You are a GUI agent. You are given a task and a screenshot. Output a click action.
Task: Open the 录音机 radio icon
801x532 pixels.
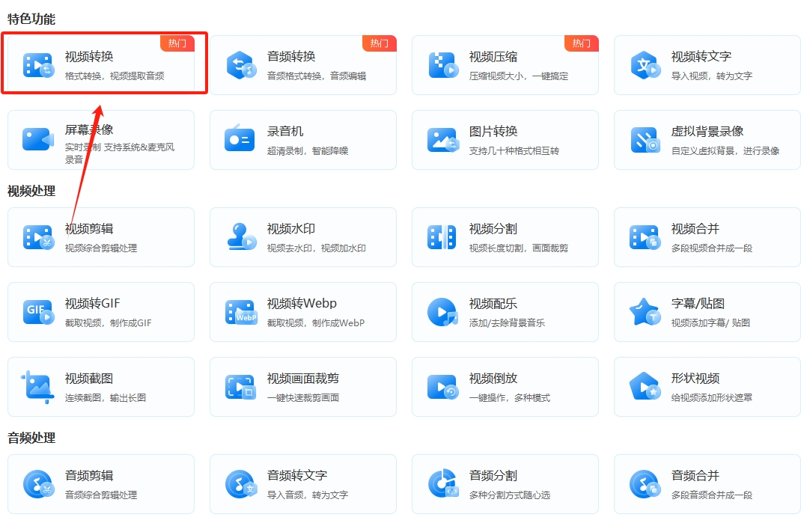(x=240, y=138)
